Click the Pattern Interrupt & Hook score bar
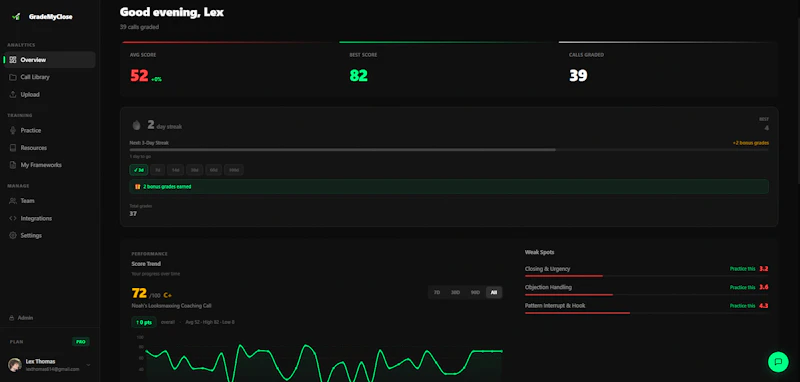 pos(577,313)
